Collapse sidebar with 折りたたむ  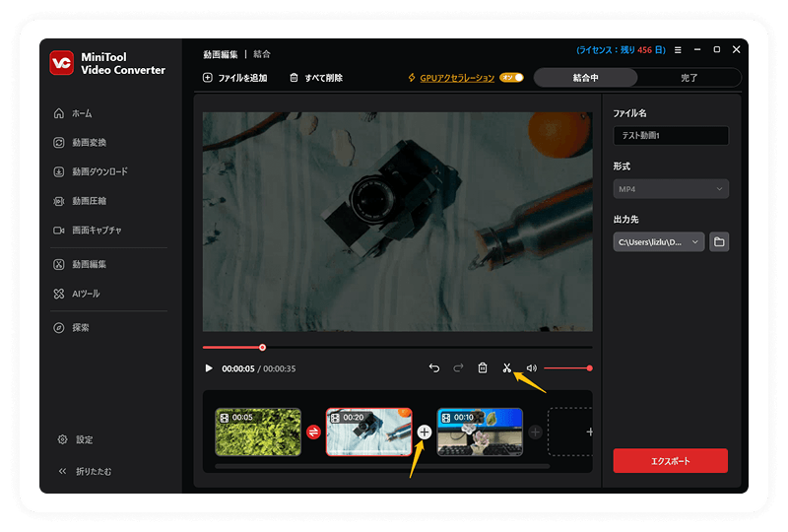point(85,472)
